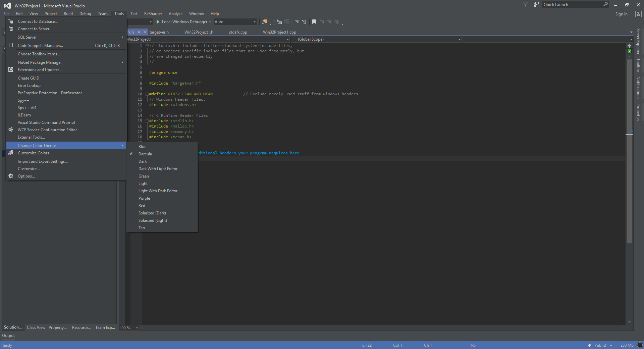The height and width of the screenshot is (349, 644).
Task: Open the ReSharper menu
Action: pyautogui.click(x=153, y=14)
